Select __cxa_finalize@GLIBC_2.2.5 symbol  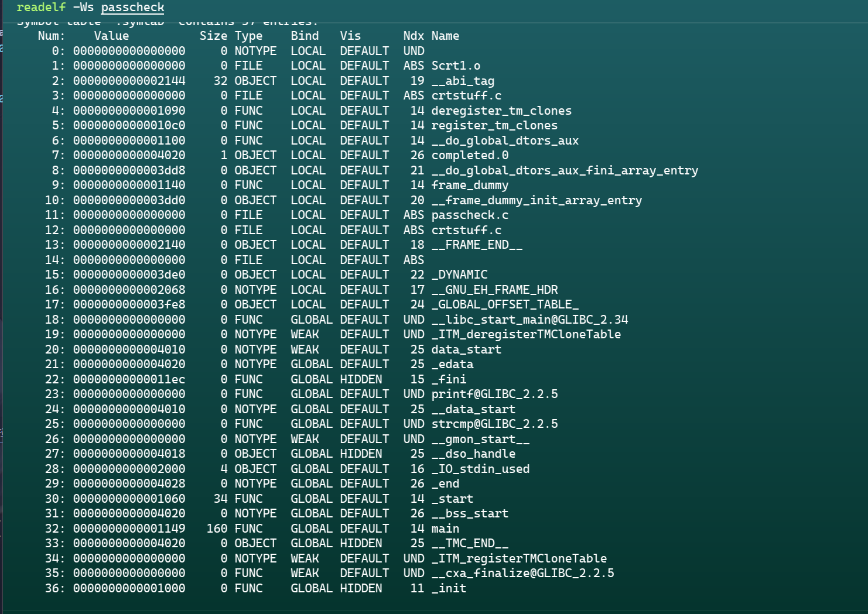click(x=522, y=574)
